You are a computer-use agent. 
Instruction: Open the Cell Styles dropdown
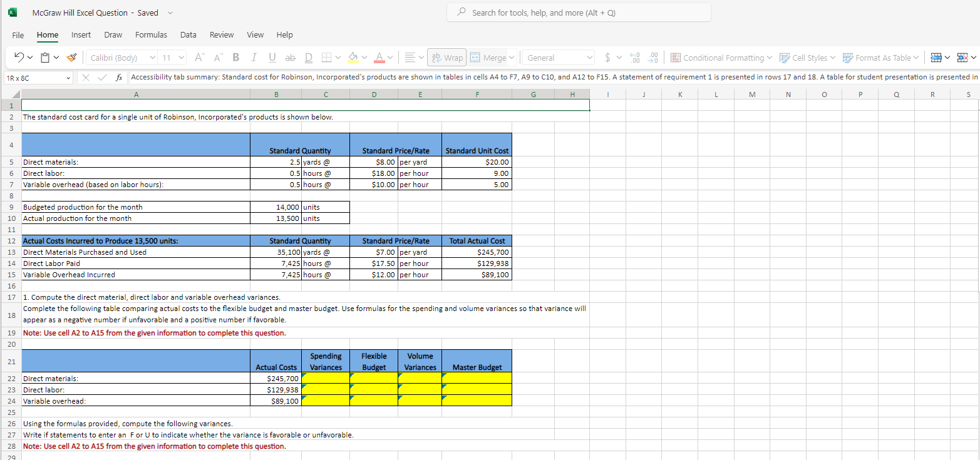coord(807,57)
